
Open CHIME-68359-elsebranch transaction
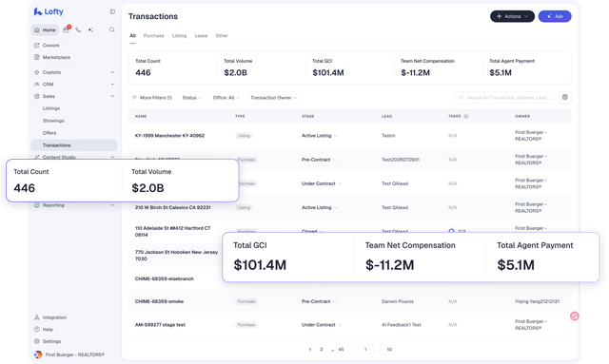165,279
